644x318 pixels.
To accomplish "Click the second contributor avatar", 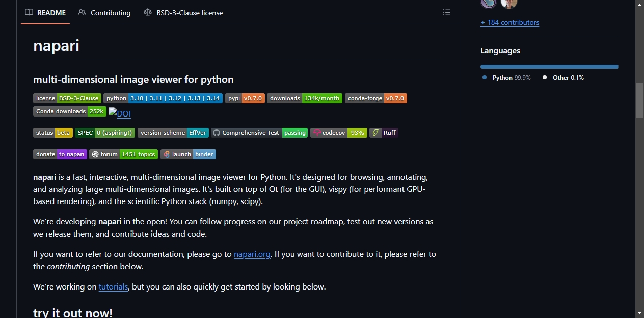I will (x=509, y=3).
